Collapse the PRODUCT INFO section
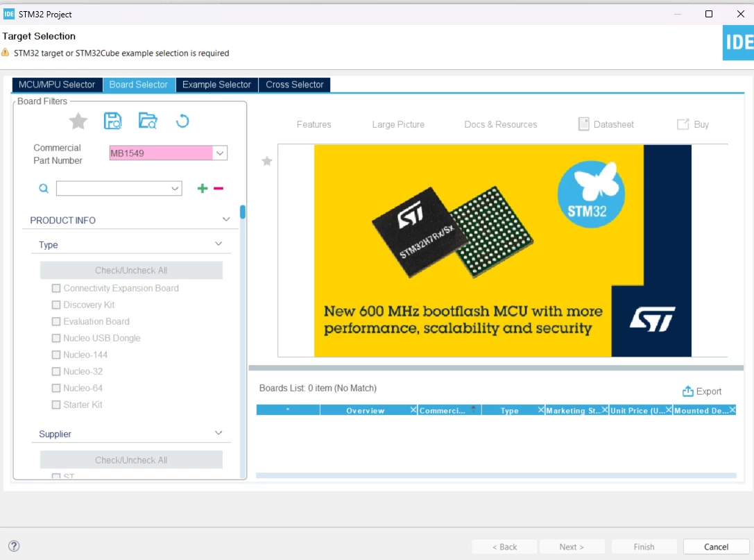This screenshot has height=560, width=754. coord(226,219)
